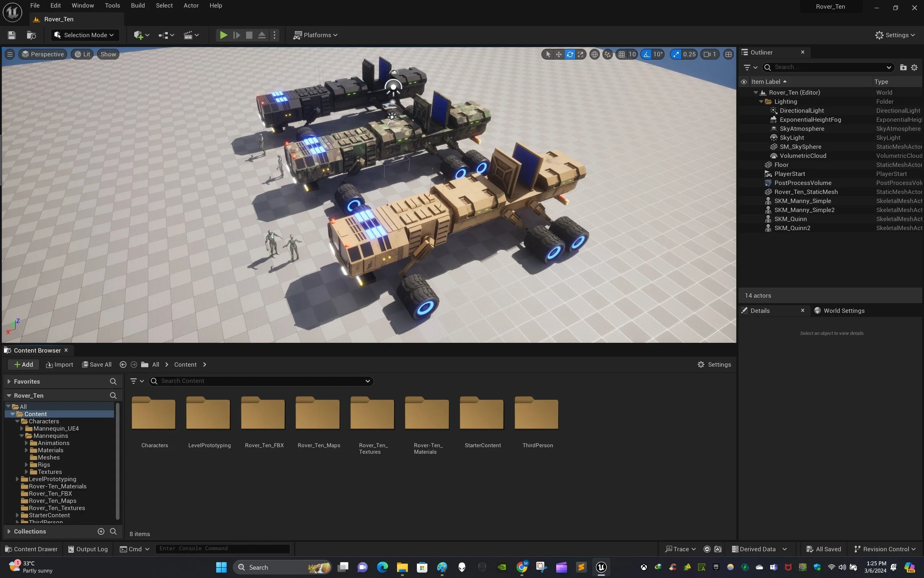
Task: Open the Rover_Ten_FBX folder thumbnail
Action: 263,414
